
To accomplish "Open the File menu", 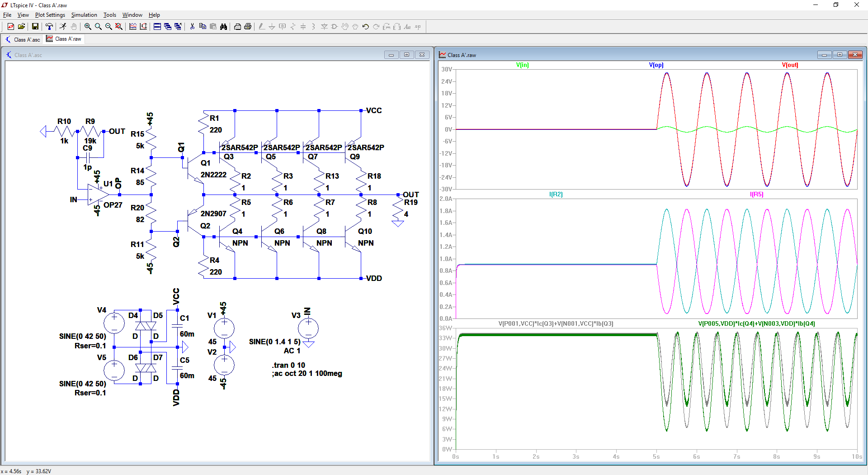I will (7, 15).
